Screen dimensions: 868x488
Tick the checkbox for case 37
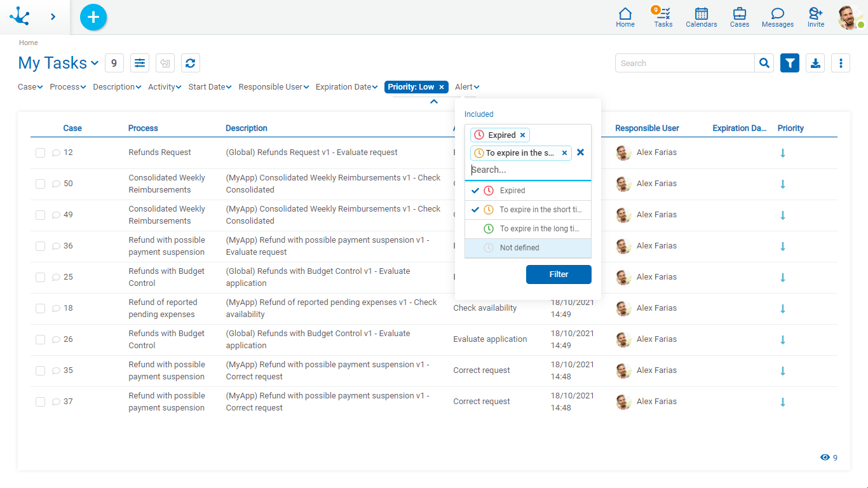[x=40, y=402]
